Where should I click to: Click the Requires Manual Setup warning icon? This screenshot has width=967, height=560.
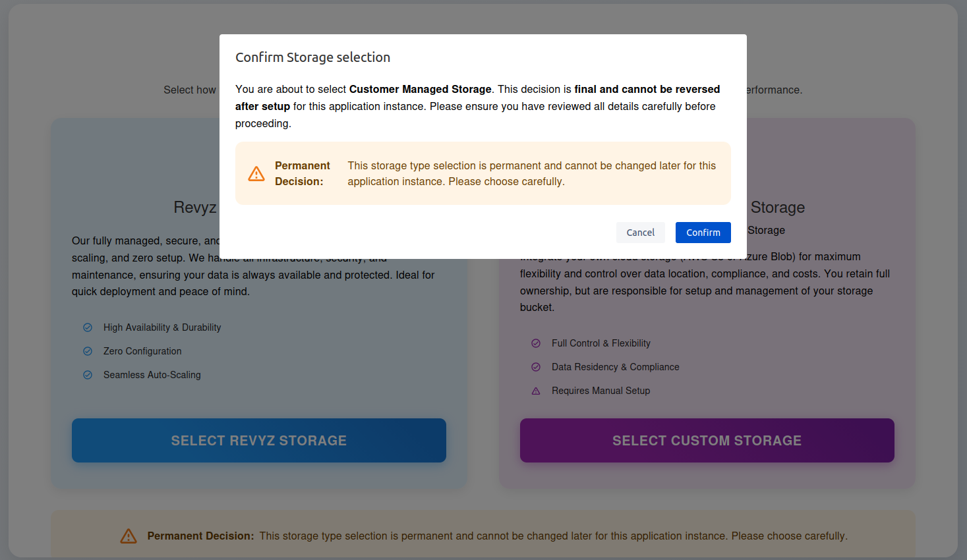(536, 391)
